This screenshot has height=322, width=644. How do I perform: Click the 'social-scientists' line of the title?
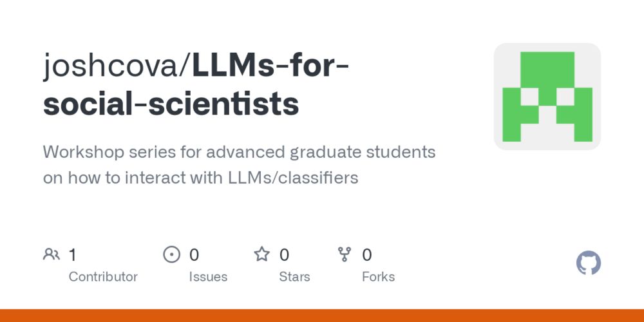(x=171, y=104)
